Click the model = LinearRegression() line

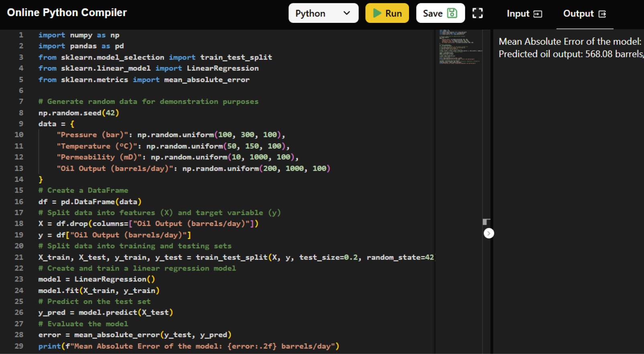[x=96, y=279]
